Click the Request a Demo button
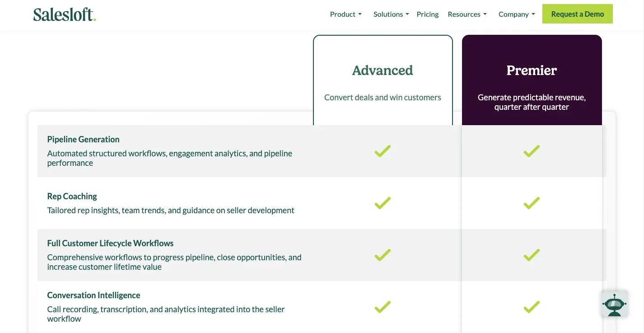The image size is (644, 333). (577, 14)
